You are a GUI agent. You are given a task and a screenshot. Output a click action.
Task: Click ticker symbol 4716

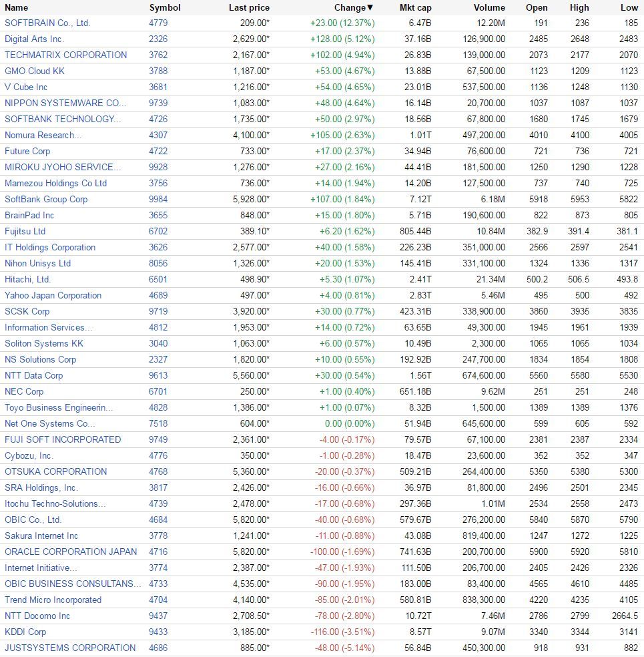tap(158, 552)
